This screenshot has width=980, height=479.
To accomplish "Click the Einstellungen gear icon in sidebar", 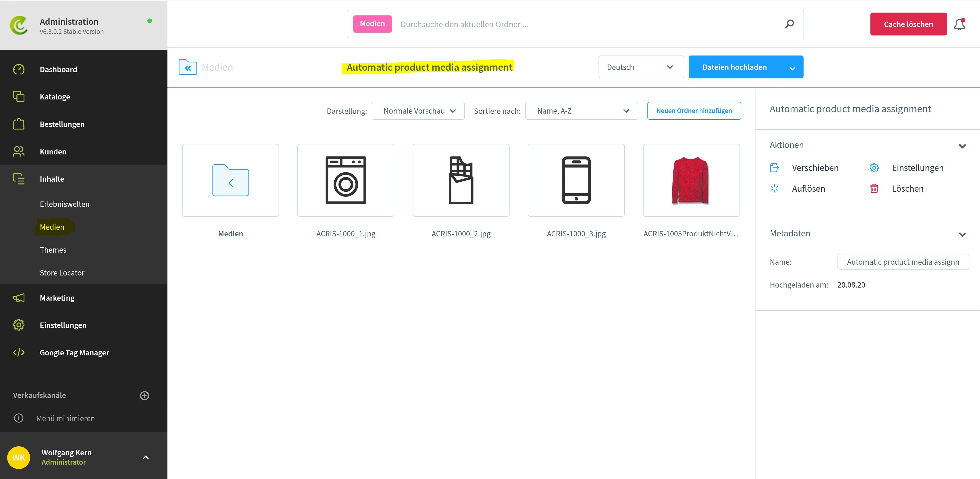I will pyautogui.click(x=19, y=325).
